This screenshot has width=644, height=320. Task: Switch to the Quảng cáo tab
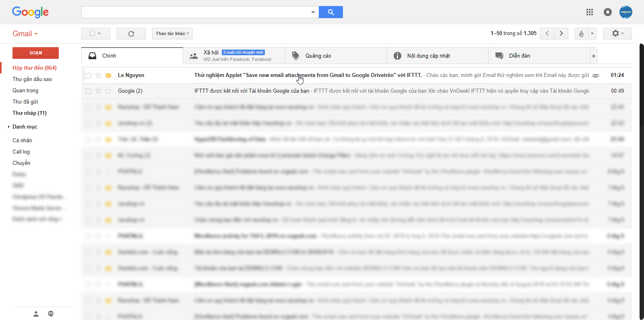pos(336,56)
